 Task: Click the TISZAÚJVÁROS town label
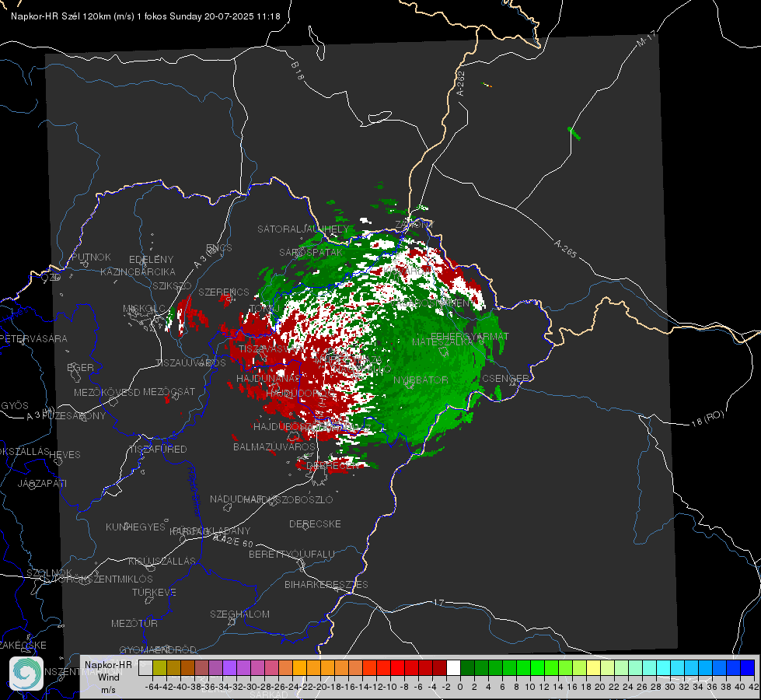(x=190, y=363)
